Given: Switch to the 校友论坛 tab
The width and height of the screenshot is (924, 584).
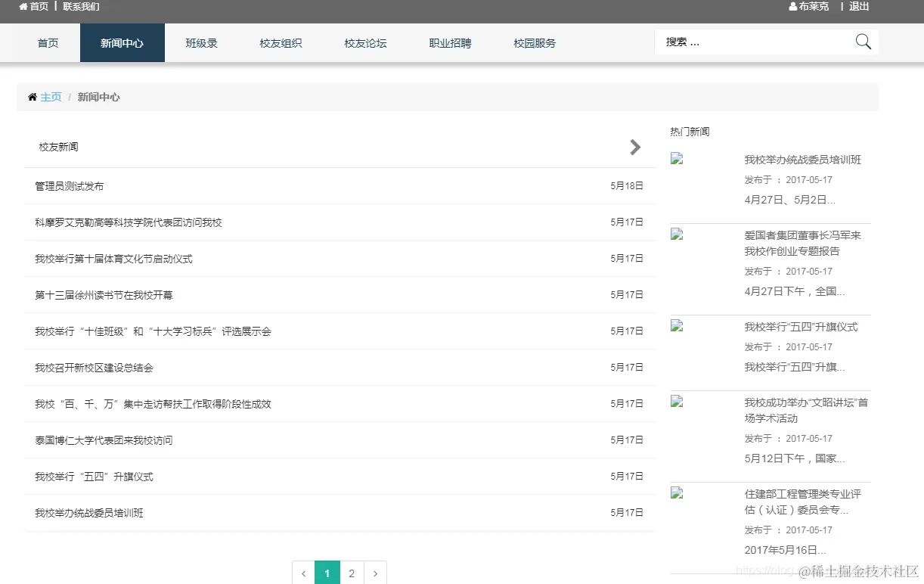Looking at the screenshot, I should [x=365, y=43].
